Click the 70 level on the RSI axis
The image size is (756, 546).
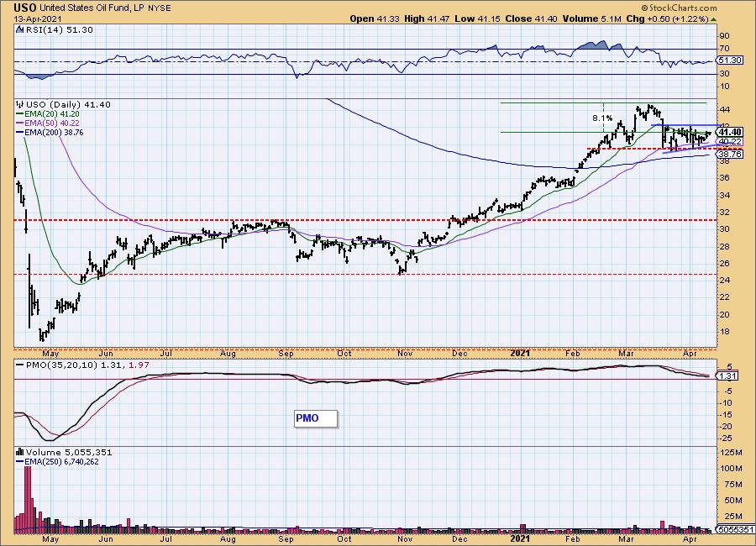[x=724, y=48]
